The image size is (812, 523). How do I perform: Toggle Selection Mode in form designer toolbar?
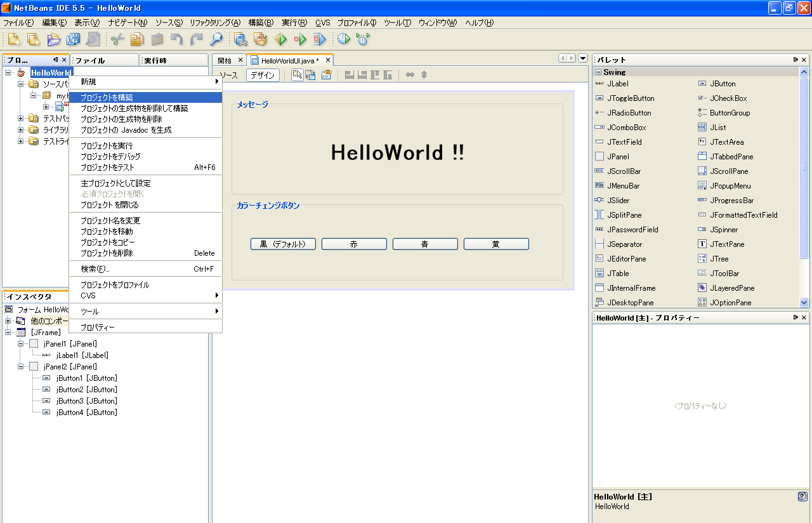pyautogui.click(x=297, y=75)
